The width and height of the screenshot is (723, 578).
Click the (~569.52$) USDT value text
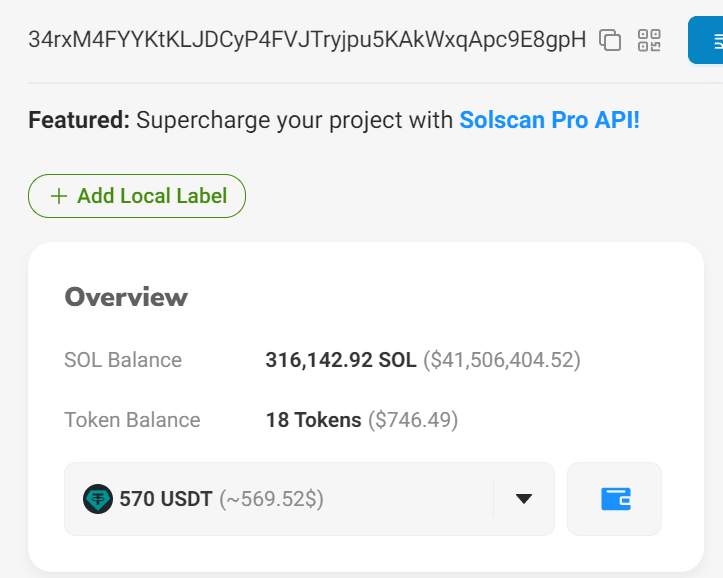pyautogui.click(x=271, y=498)
